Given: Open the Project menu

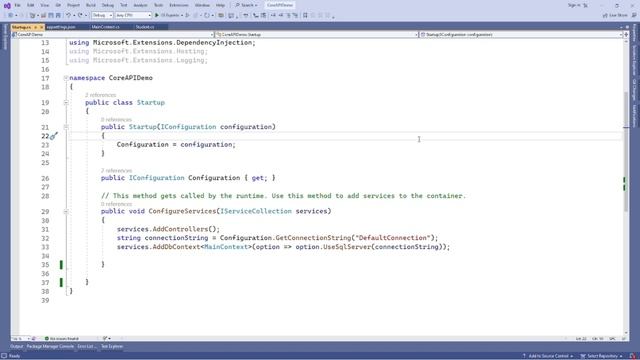Looking at the screenshot, I should point(73,5).
